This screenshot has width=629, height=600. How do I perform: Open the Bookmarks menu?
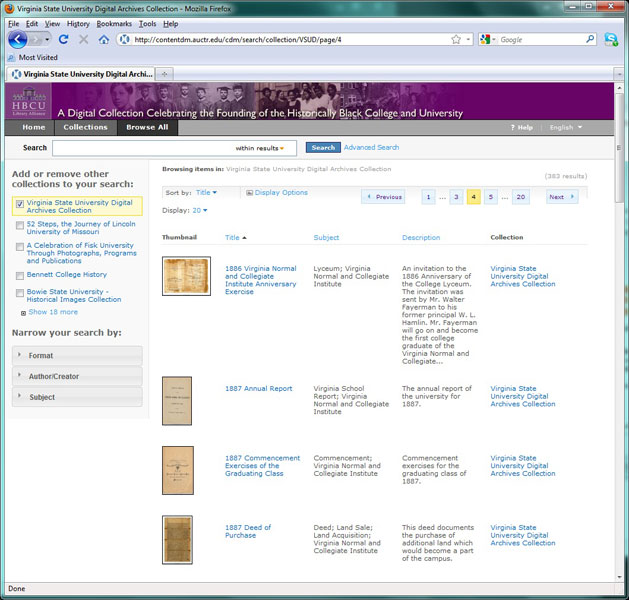[x=114, y=24]
